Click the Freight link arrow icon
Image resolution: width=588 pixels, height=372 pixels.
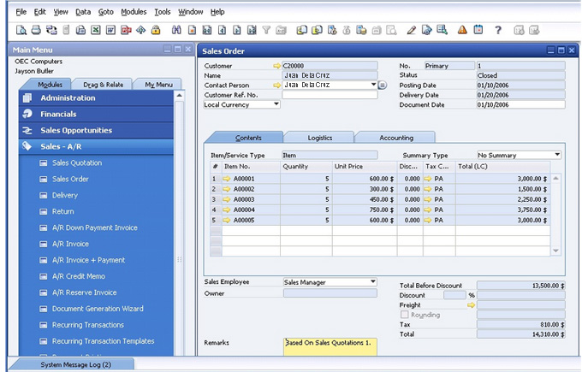(x=471, y=304)
